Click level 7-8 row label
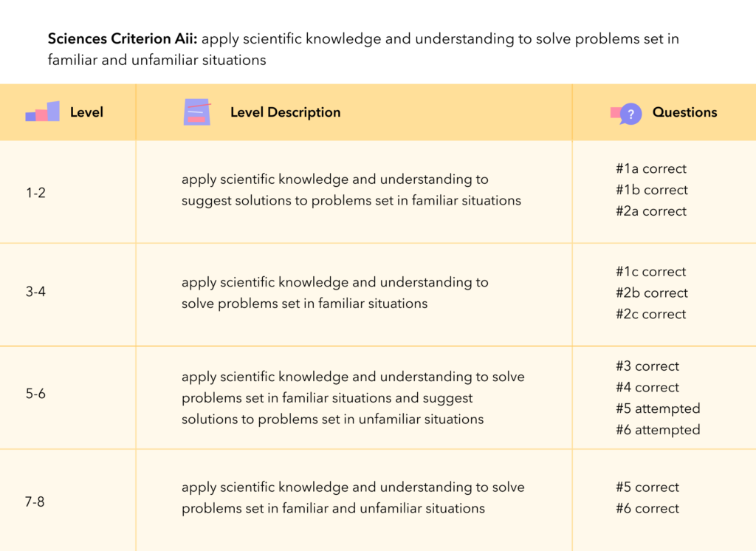Screen dimensions: 756x551 35,502
